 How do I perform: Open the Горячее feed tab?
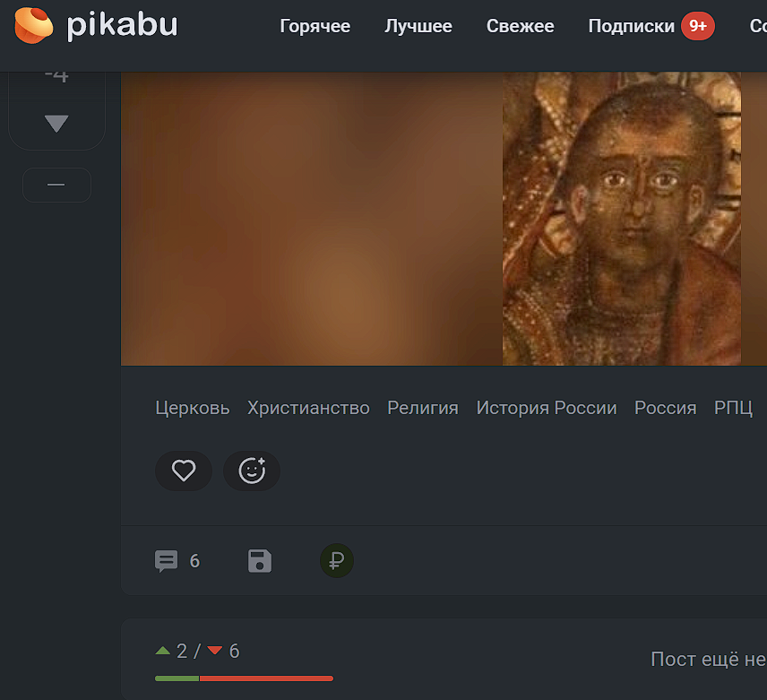point(315,26)
